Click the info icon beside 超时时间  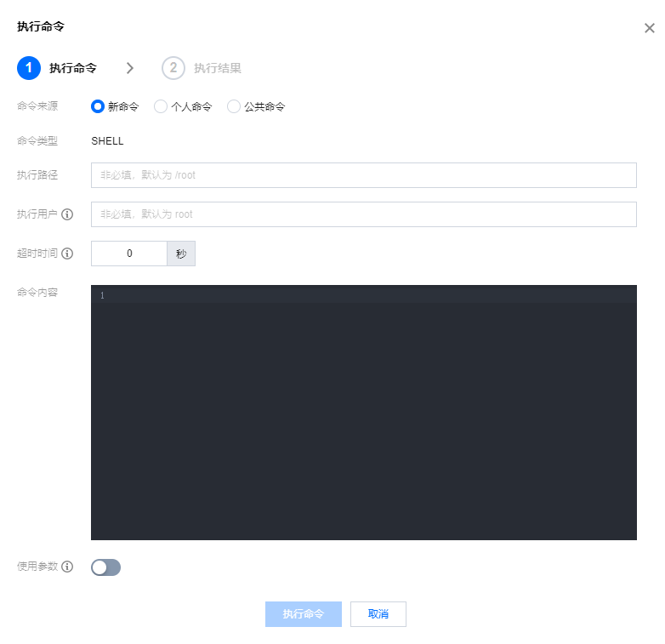tap(67, 254)
